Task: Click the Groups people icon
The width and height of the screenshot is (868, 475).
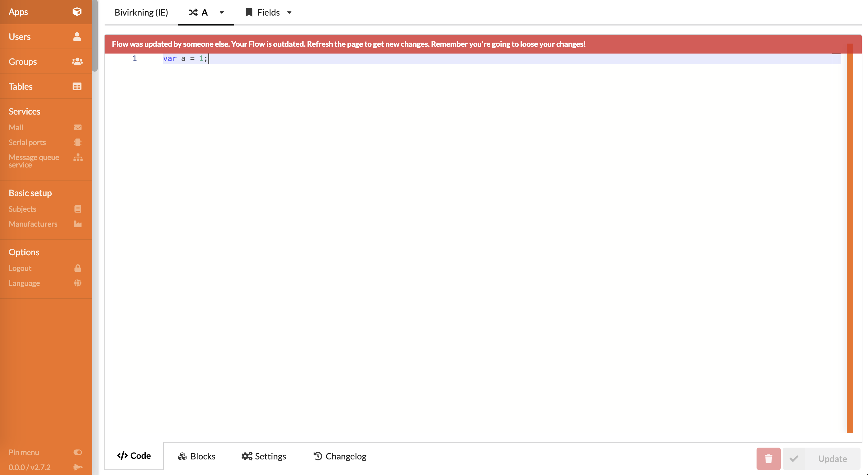Action: 77,62
